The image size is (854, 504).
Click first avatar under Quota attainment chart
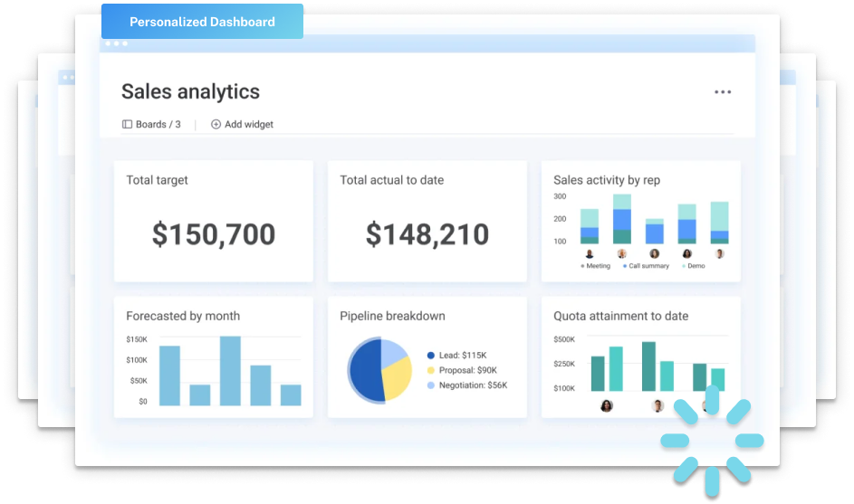(x=606, y=405)
